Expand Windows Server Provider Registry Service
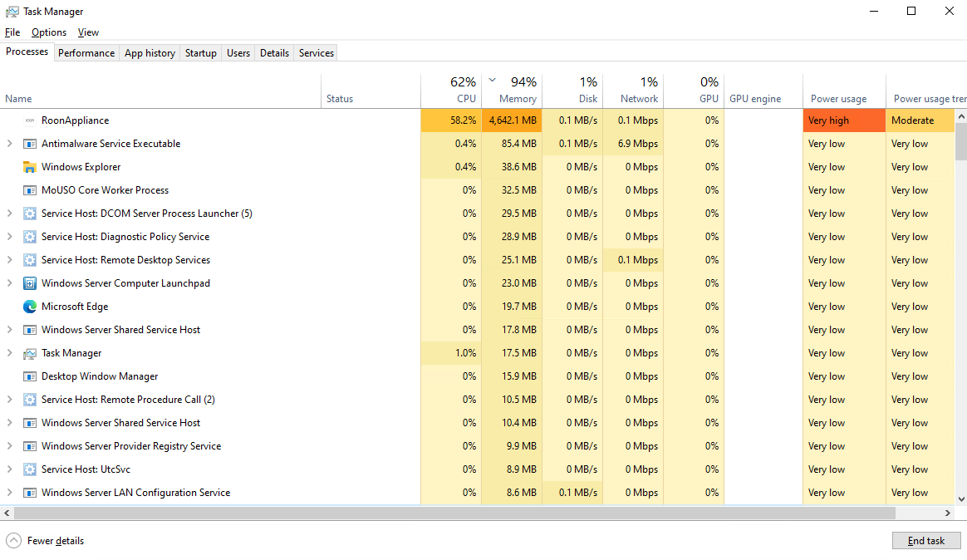 pyautogui.click(x=9, y=446)
